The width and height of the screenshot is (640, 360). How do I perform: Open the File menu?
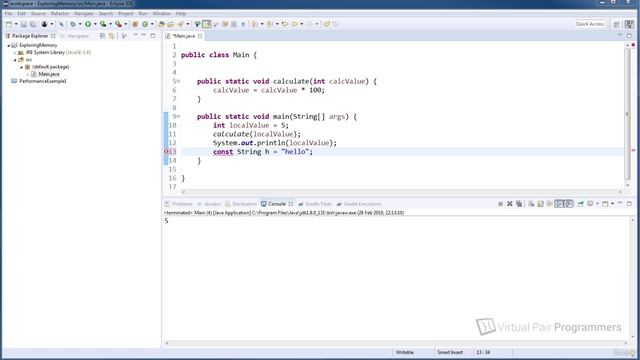click(x=8, y=13)
